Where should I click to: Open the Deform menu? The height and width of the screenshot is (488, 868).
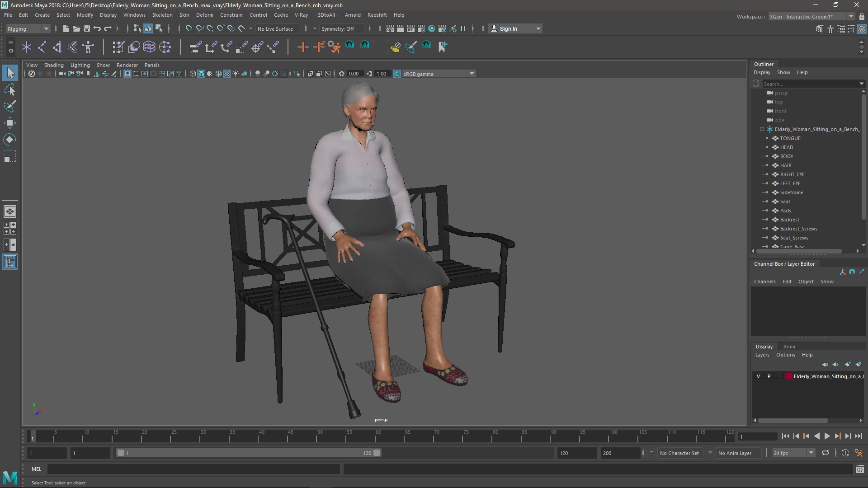(204, 15)
